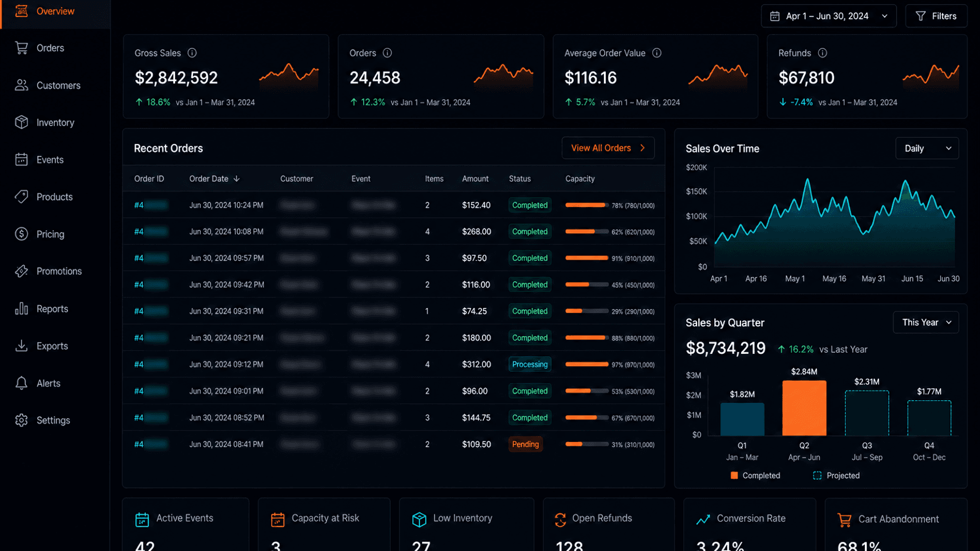Click the Products tag icon
The width and height of the screenshot is (980, 551).
point(21,197)
